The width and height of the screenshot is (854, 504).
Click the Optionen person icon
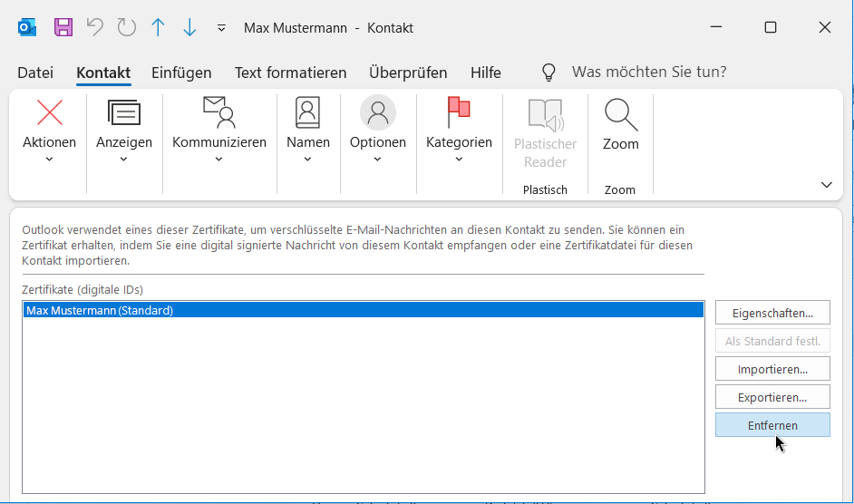(378, 112)
